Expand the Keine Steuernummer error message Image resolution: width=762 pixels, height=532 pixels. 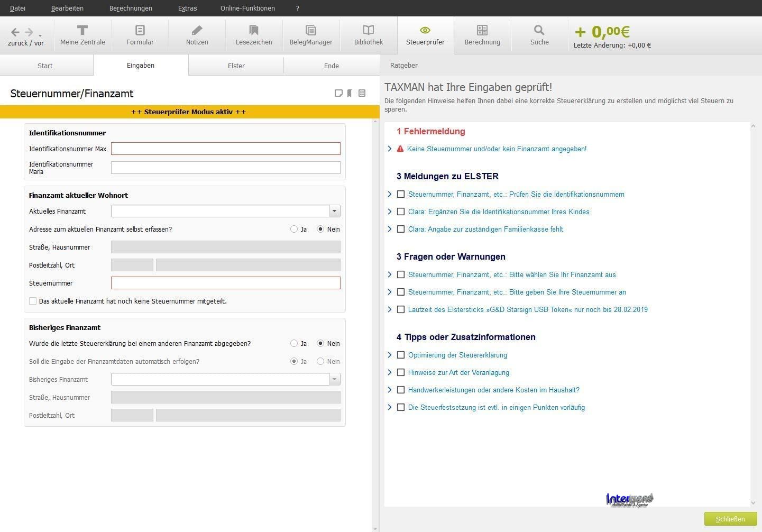(390, 149)
